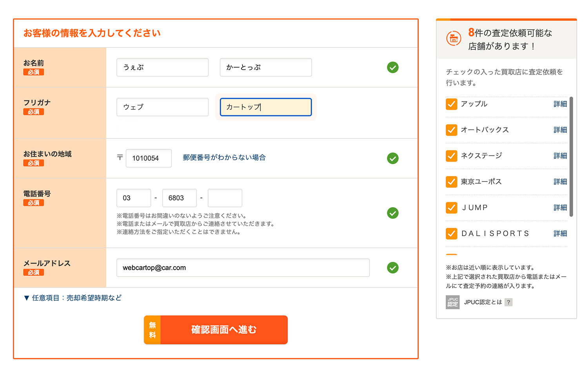
Task: Focus the email field webcartop@car.com
Action: tap(243, 268)
